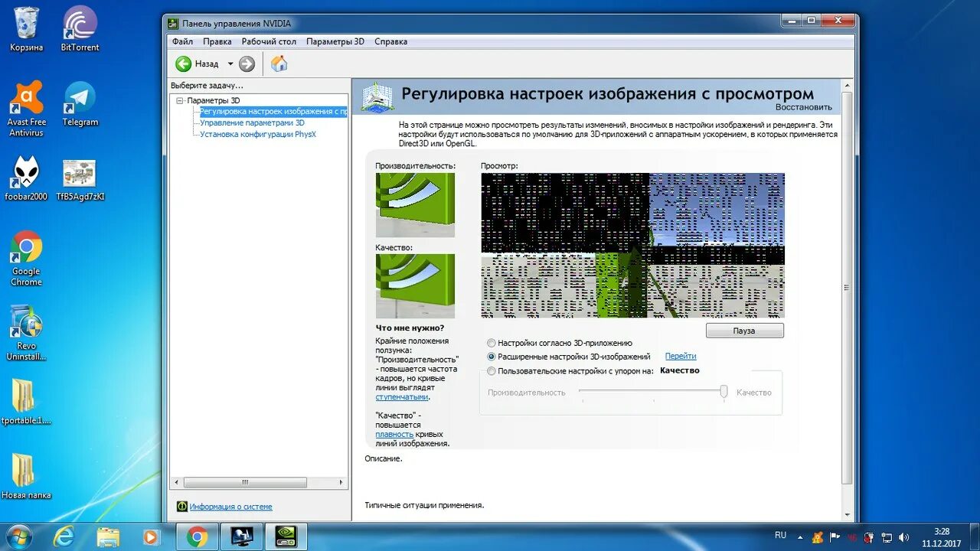The height and width of the screenshot is (551, 980).
Task: Open the Корзина desktop icon
Action: (x=26, y=30)
